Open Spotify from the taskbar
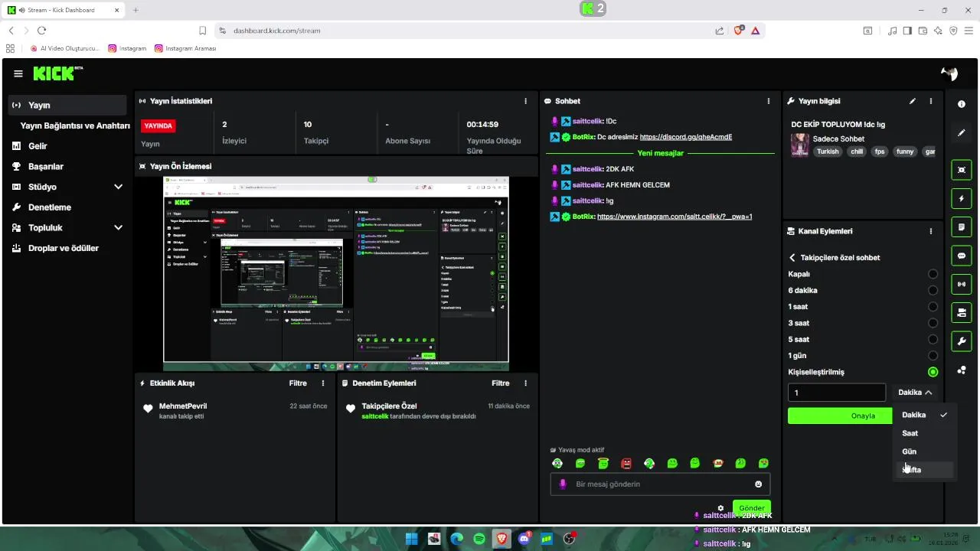This screenshot has height=551, width=980. (x=479, y=539)
